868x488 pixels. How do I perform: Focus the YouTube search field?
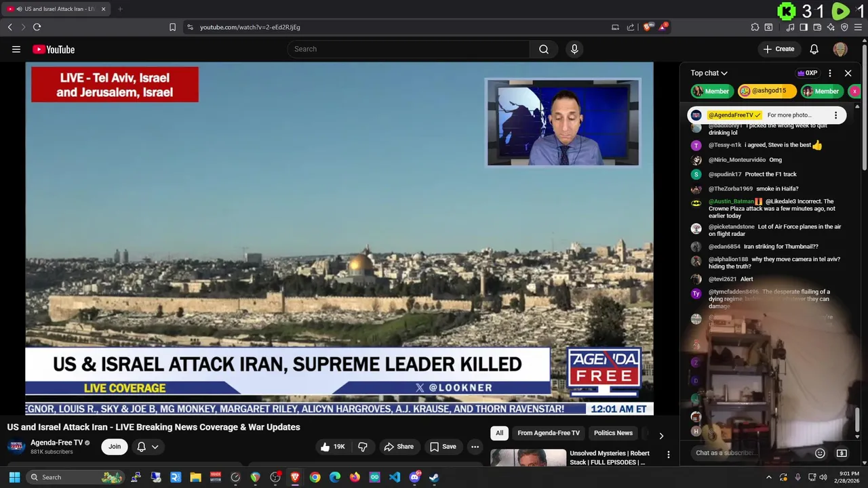click(408, 49)
